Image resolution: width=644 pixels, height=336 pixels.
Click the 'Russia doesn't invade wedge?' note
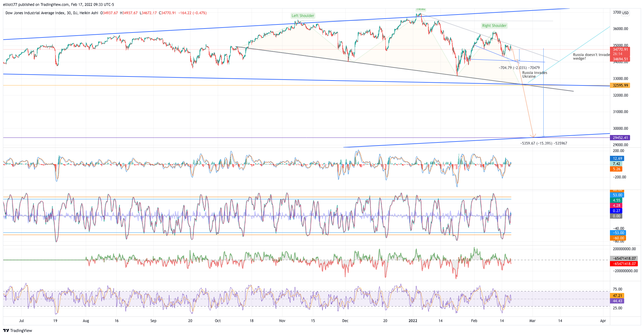pyautogui.click(x=591, y=57)
